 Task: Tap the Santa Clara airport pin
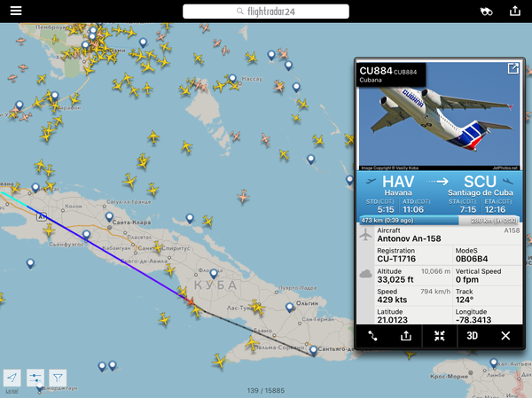[x=109, y=217]
